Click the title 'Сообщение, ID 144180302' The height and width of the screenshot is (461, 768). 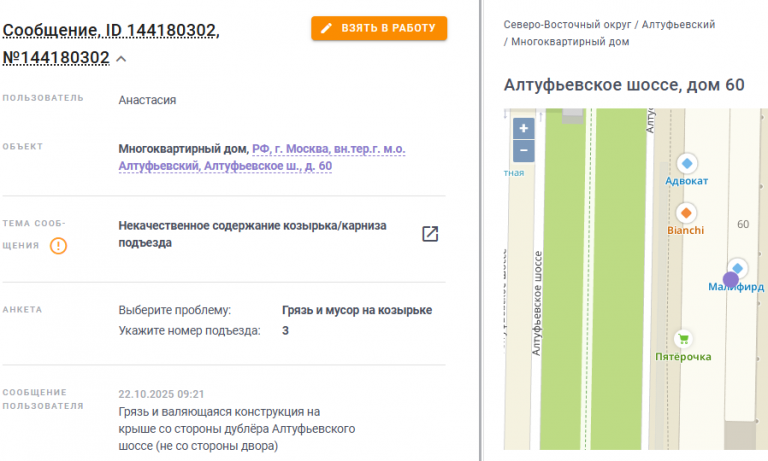click(x=111, y=30)
